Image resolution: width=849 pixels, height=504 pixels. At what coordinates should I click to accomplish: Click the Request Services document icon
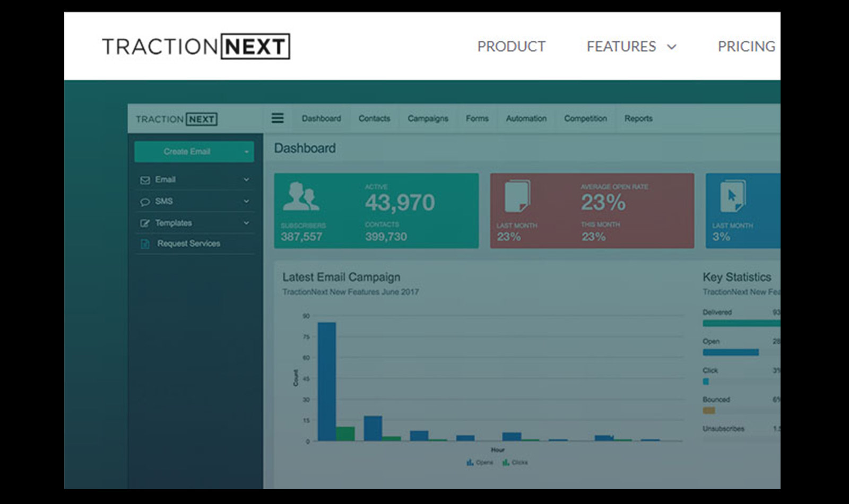point(144,244)
